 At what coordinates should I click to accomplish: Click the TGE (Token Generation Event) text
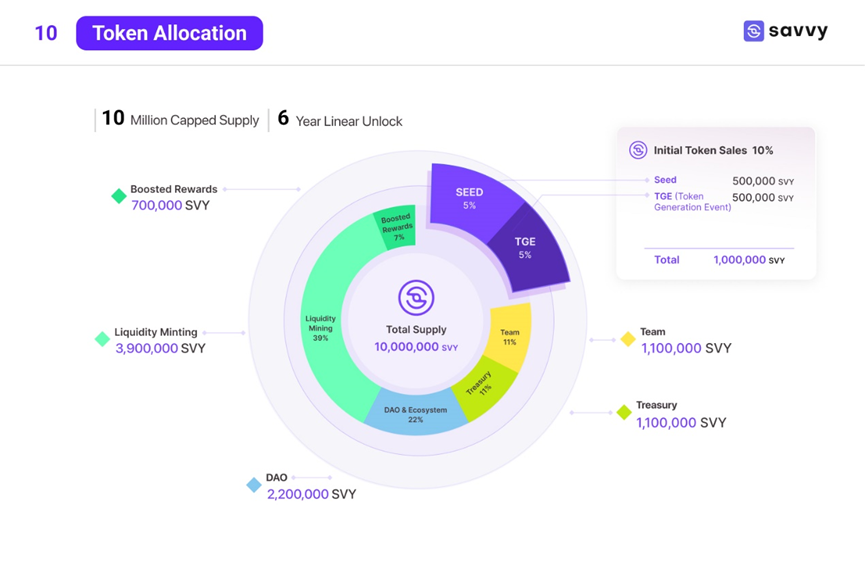692,201
